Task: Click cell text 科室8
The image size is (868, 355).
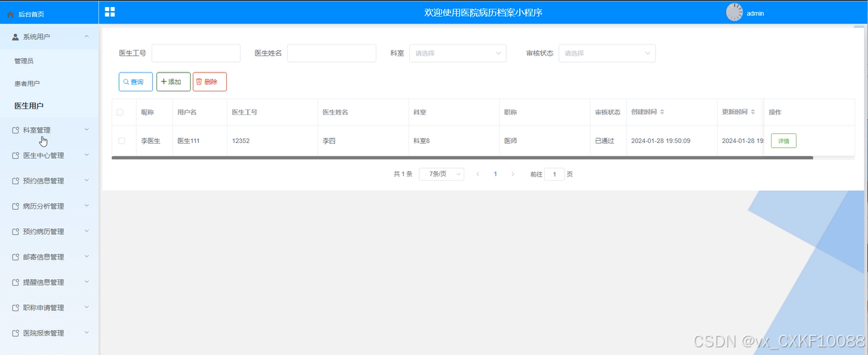Action: pos(422,141)
